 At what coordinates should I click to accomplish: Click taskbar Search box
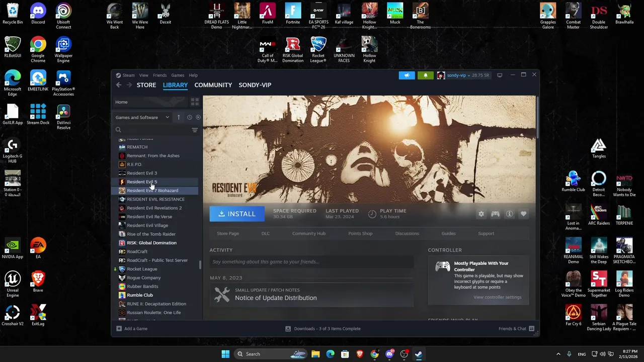pos(271,354)
